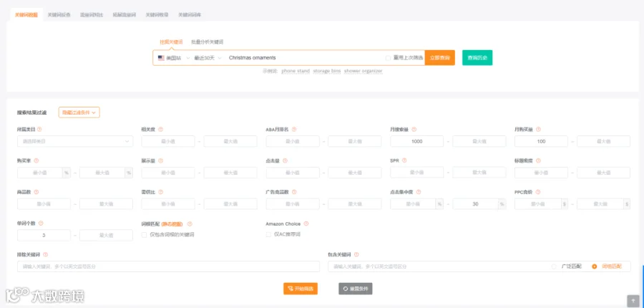Select the 广泛匹配 radio option
The image size is (644, 308).
point(555,266)
